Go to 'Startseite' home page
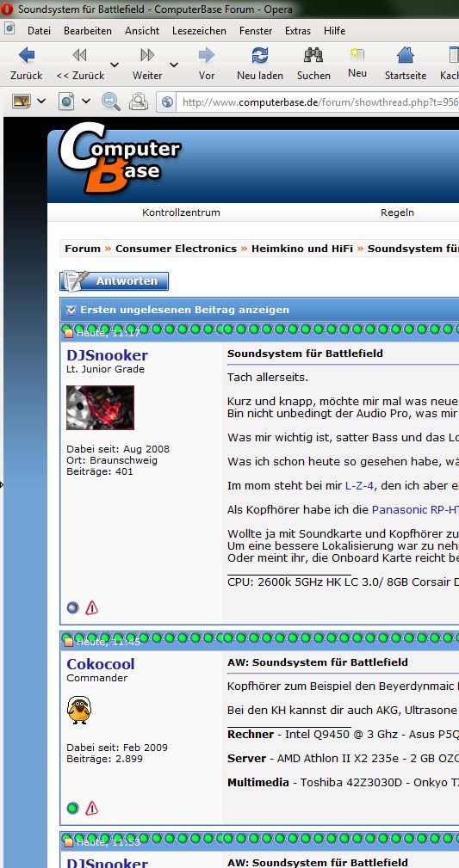The image size is (459, 868). [x=406, y=64]
